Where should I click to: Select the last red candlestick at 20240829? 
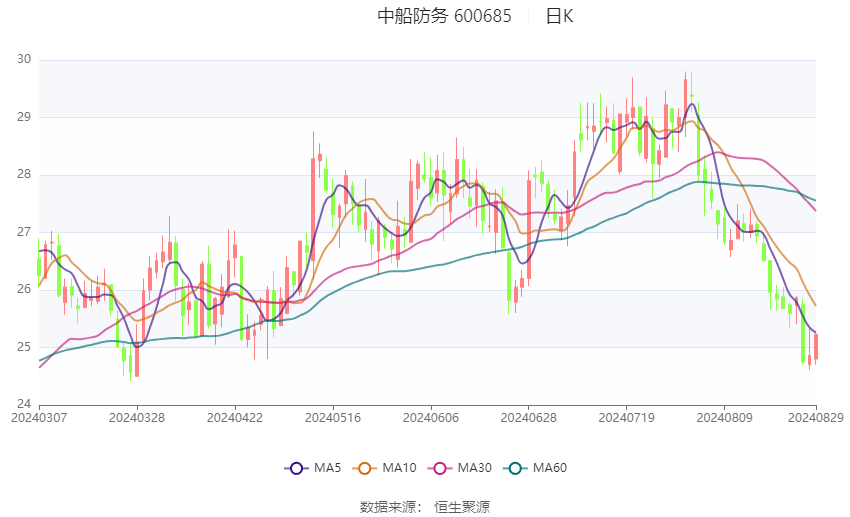tap(816, 347)
